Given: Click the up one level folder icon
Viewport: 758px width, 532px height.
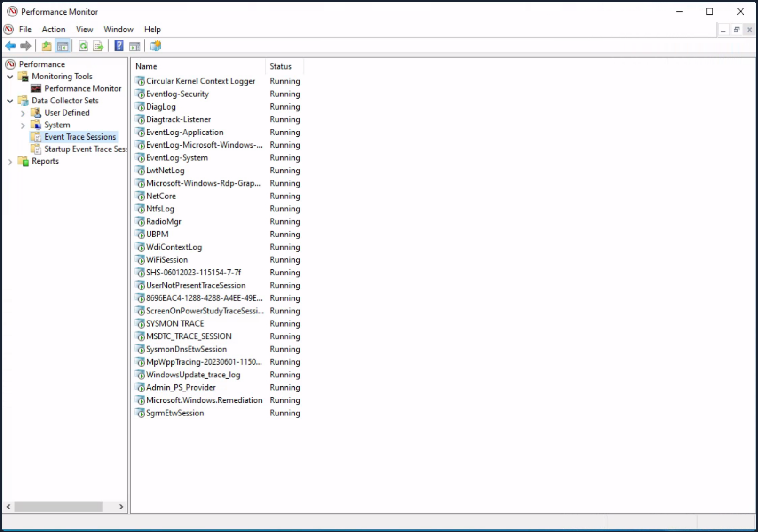Looking at the screenshot, I should [46, 46].
